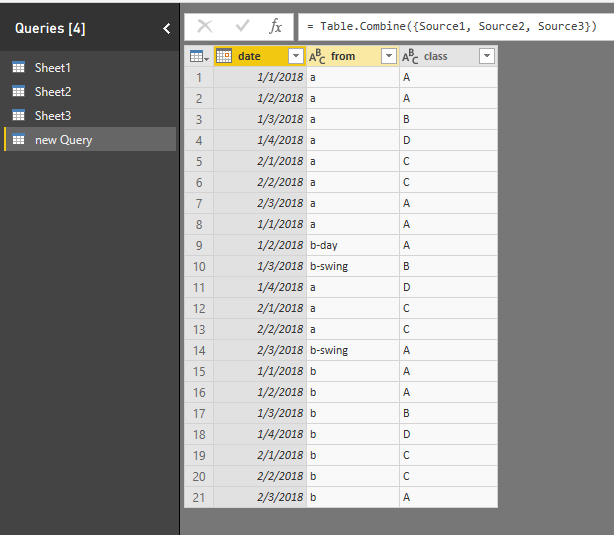Image resolution: width=614 pixels, height=535 pixels.
Task: Click the fx function icon
Action: click(x=275, y=27)
